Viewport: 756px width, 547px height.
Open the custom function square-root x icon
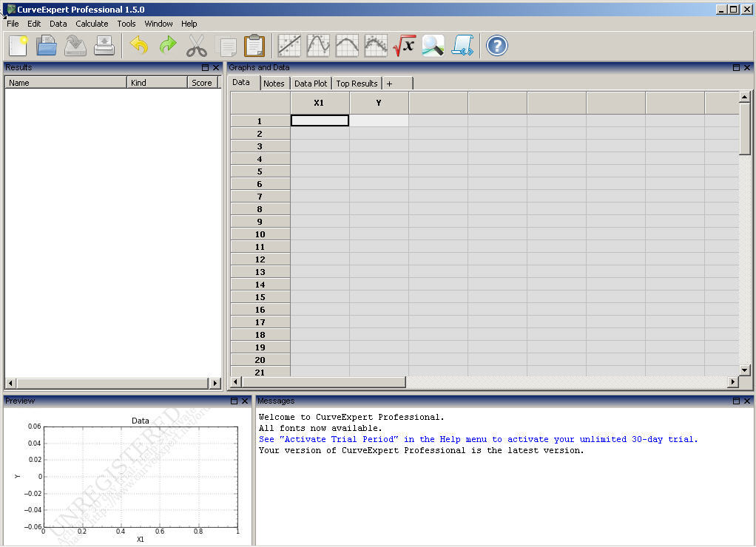click(405, 47)
